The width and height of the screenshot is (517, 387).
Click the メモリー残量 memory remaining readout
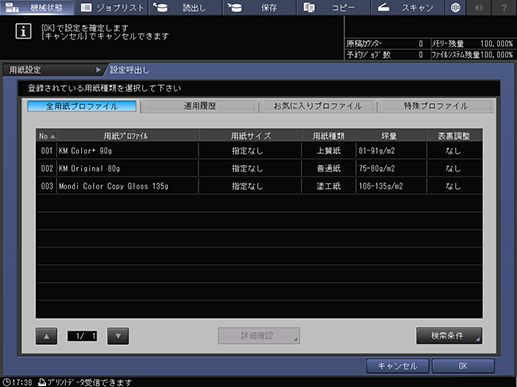472,44
